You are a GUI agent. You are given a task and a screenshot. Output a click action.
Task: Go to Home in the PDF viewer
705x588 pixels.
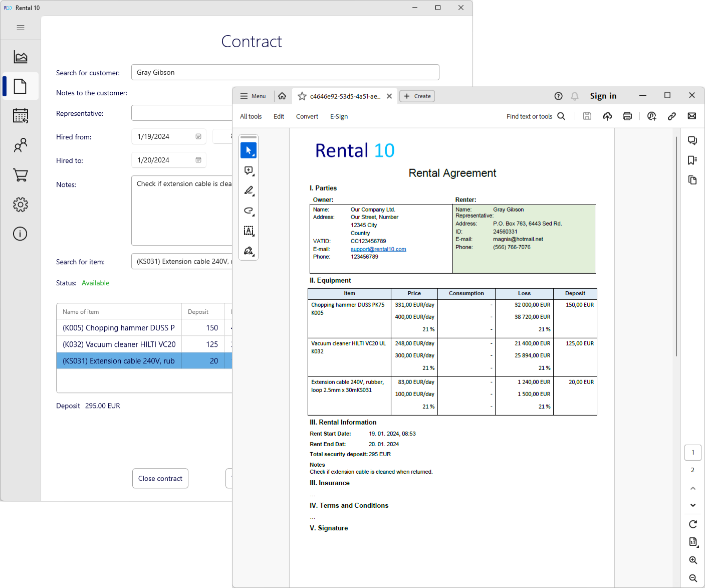(283, 96)
